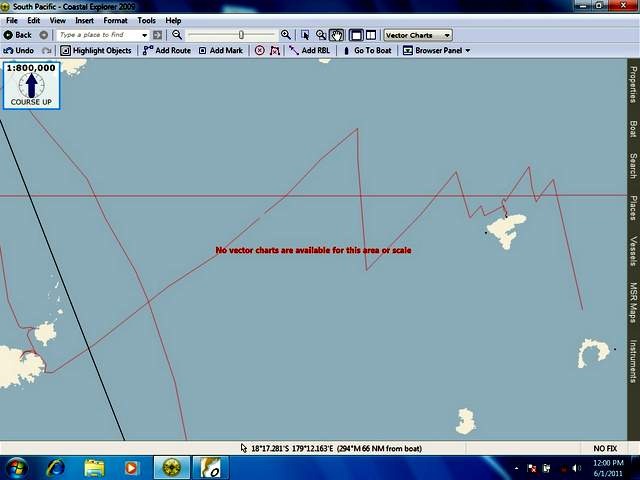Open the Vessels side tab
Image resolution: width=640 pixels, height=480 pixels.
point(633,251)
